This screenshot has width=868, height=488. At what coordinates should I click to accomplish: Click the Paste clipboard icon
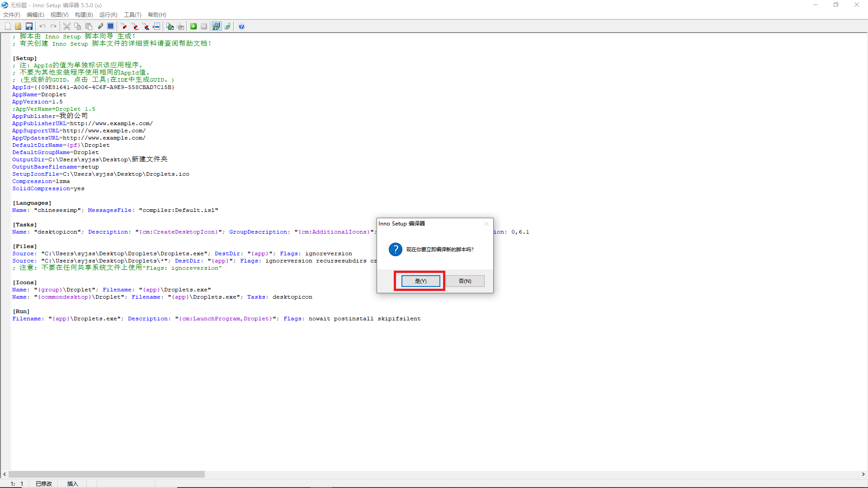coord(89,26)
